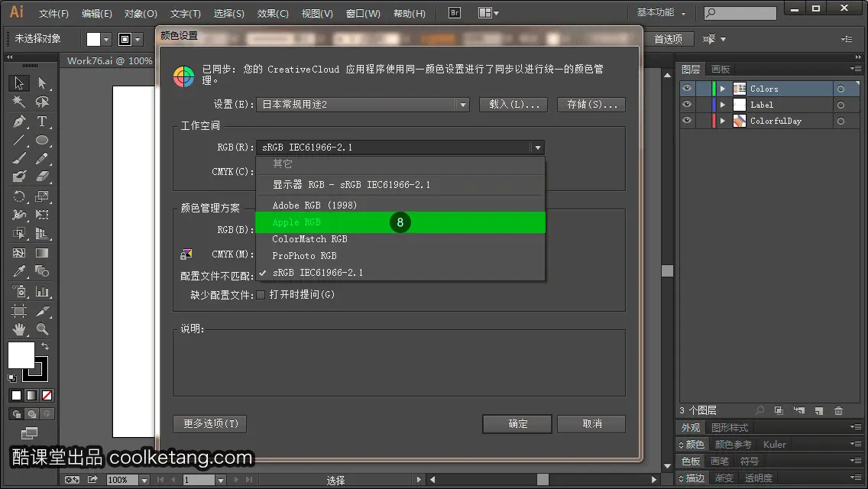
Task: Select the Type tool
Action: [x=42, y=121]
